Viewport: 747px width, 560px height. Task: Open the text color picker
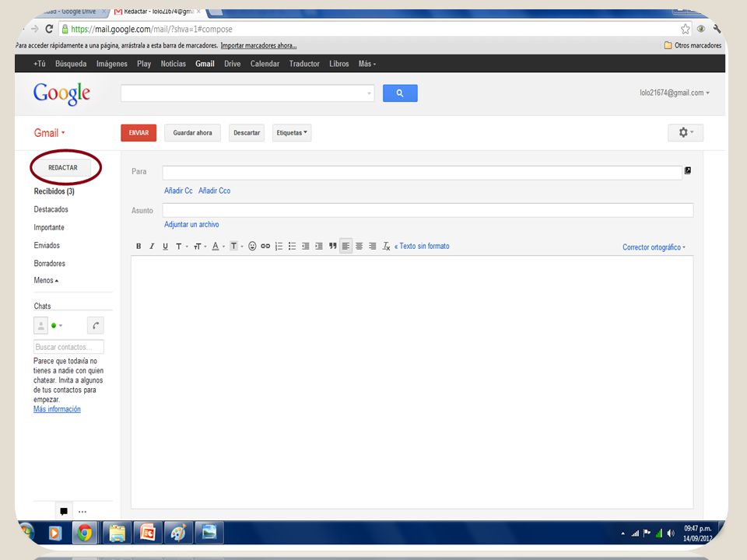click(218, 247)
